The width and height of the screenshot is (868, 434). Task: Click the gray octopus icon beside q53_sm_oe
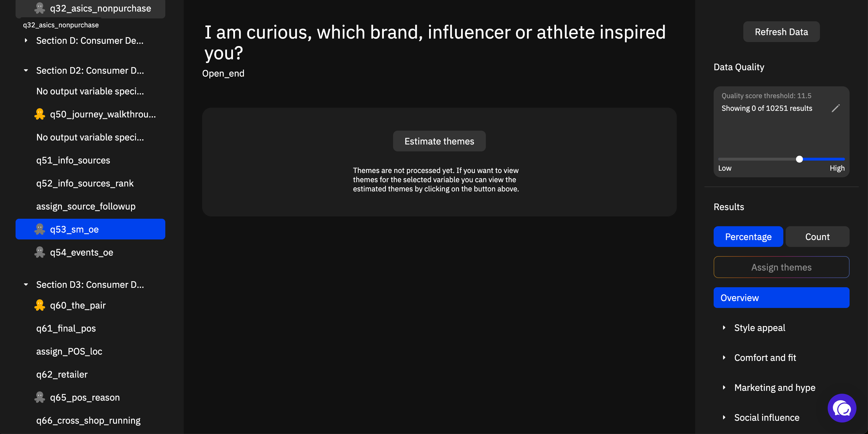click(40, 229)
